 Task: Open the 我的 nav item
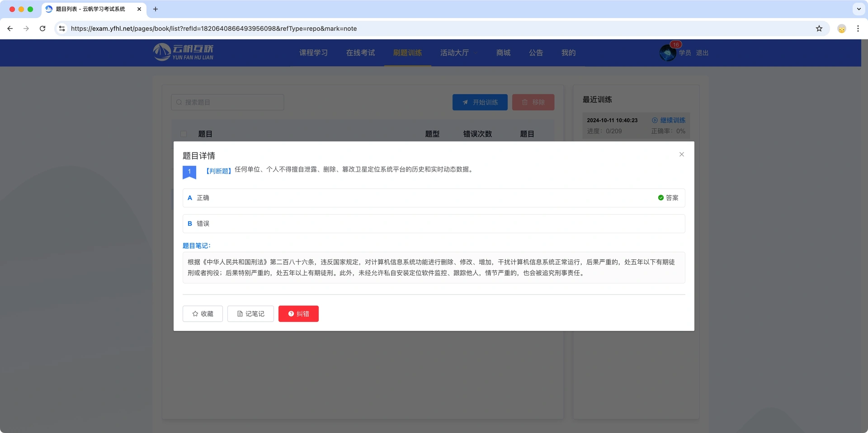pyautogui.click(x=568, y=53)
